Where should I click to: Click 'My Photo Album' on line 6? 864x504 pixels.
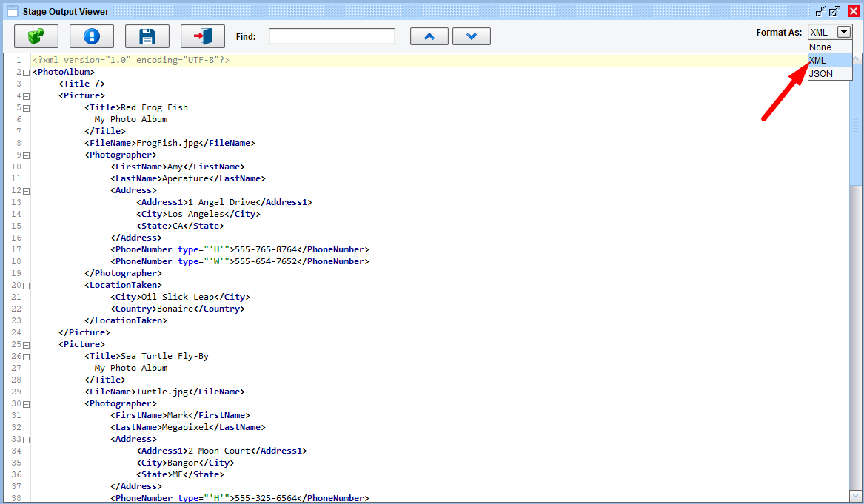[130, 120]
